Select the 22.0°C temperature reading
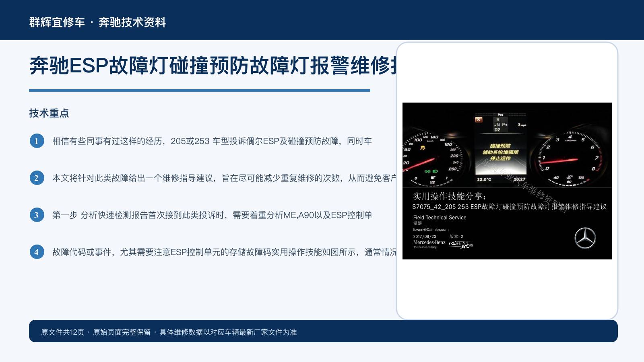Image resolution: width=644 pixels, height=362 pixels. click(x=484, y=179)
